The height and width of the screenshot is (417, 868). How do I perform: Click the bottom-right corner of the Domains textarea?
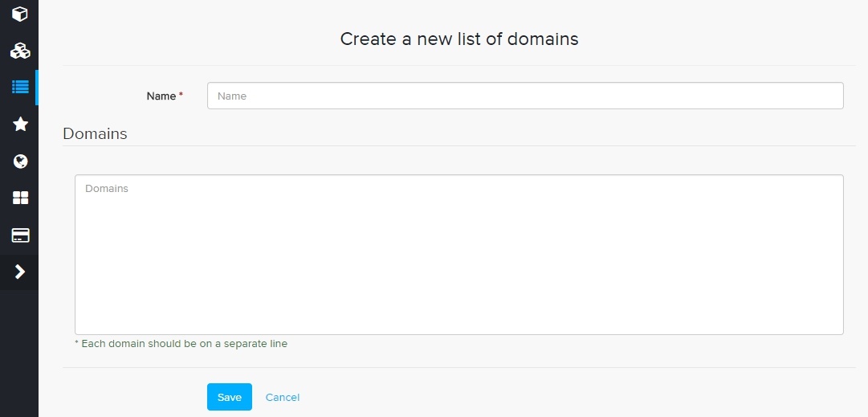click(839, 330)
